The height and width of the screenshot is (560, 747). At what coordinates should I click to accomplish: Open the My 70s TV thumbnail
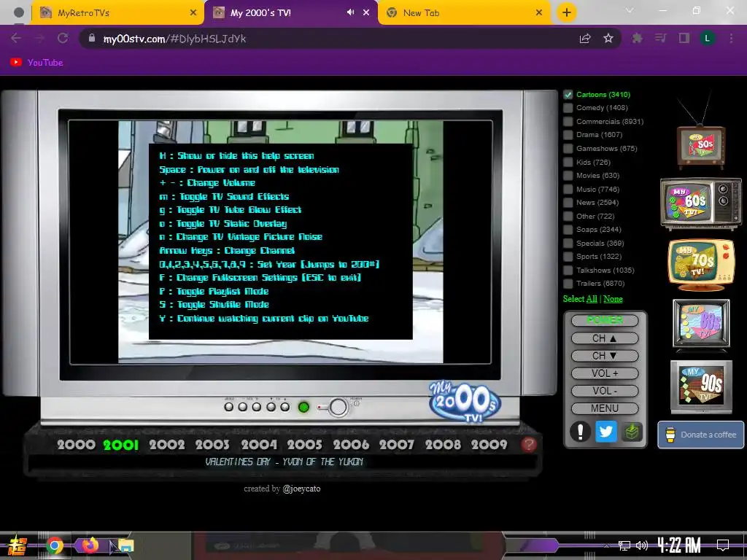point(701,264)
